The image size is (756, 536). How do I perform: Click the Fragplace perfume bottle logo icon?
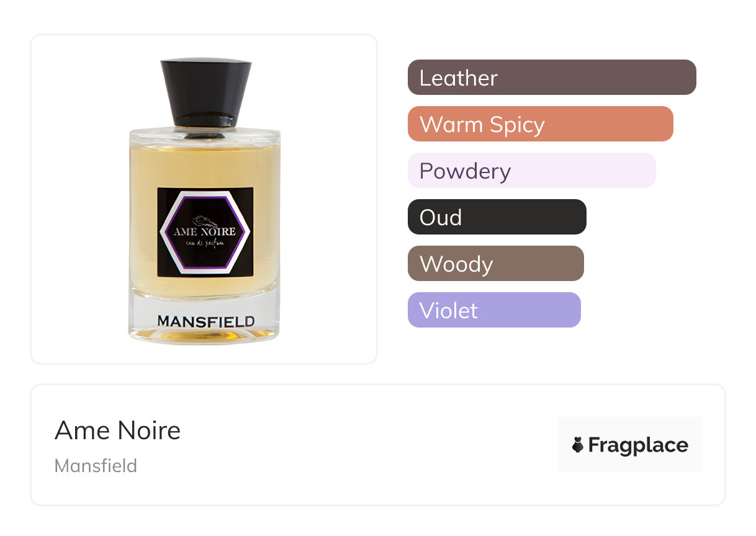click(578, 445)
